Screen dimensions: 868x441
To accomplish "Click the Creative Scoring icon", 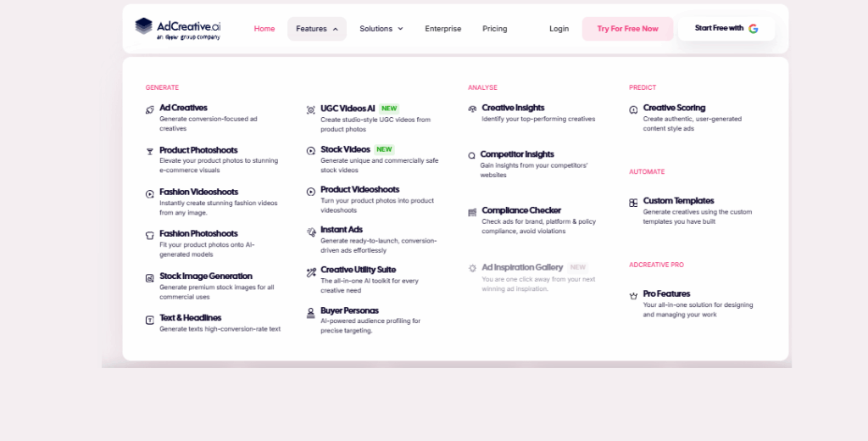I will [633, 109].
